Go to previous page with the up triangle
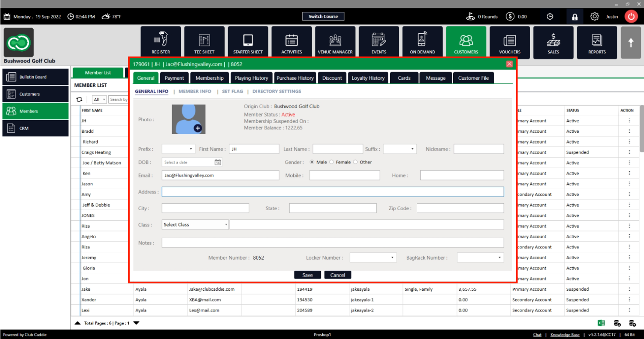644x339 pixels. coord(77,323)
